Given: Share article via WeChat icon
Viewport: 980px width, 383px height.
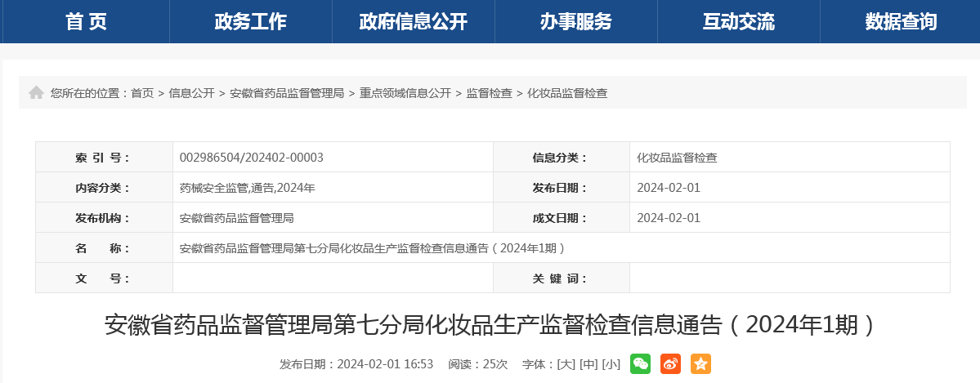Looking at the screenshot, I should pos(640,363).
